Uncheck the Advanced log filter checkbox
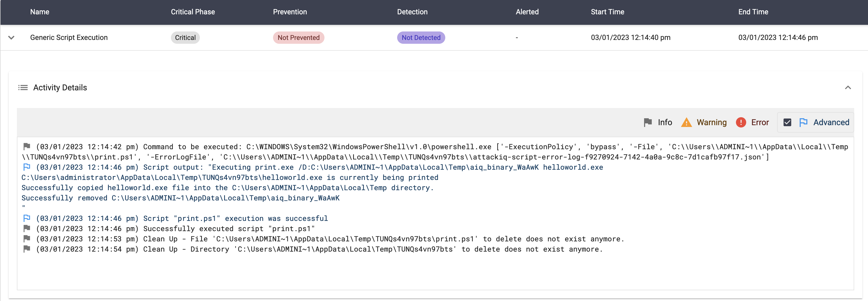Viewport: 868px width, 301px height. pyautogui.click(x=787, y=122)
